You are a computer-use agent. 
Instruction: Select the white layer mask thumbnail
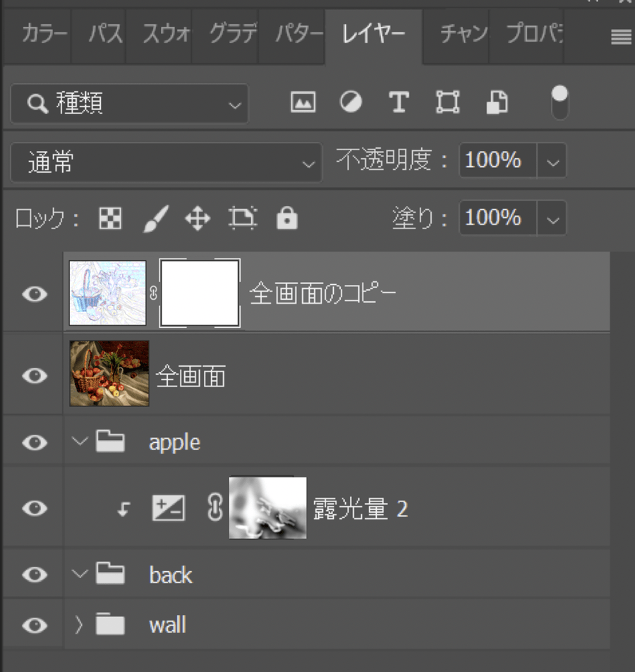200,293
